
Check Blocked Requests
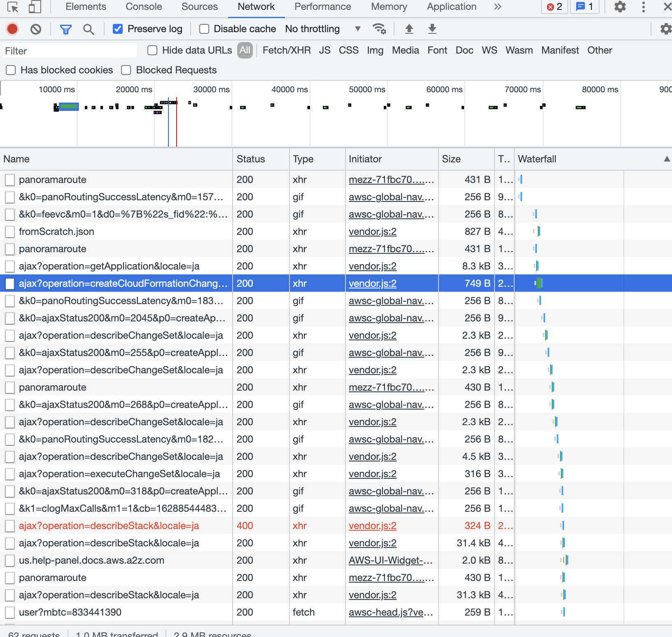(126, 70)
